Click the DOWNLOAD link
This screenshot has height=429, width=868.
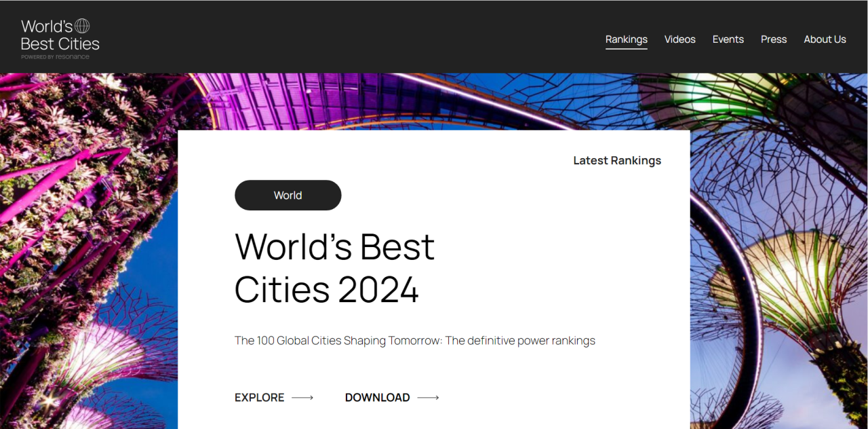(x=378, y=398)
